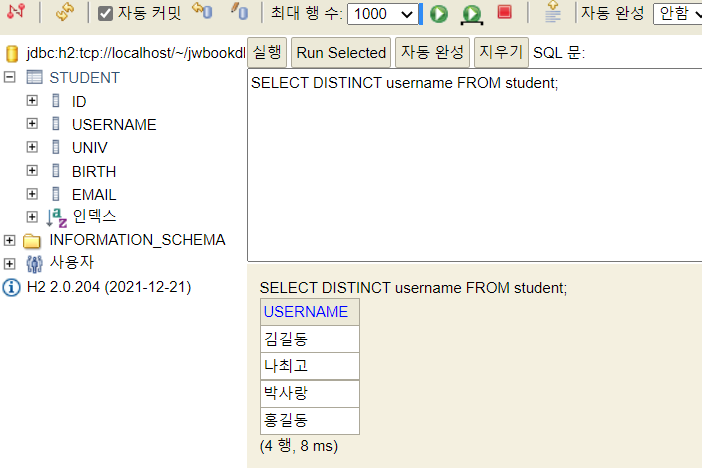The width and height of the screenshot is (702, 468).
Task: Click the UNIV column icon
Action: (56, 146)
